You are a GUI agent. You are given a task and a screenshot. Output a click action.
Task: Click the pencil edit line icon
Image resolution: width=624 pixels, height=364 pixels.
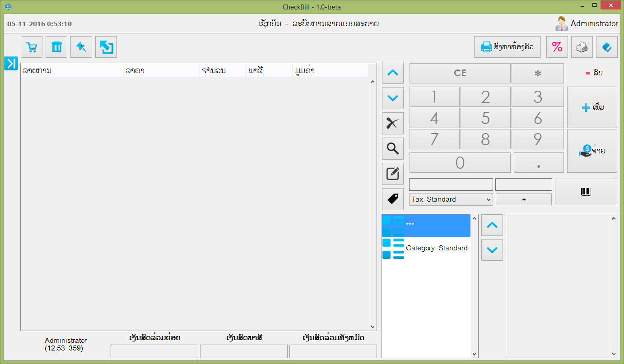click(x=393, y=174)
